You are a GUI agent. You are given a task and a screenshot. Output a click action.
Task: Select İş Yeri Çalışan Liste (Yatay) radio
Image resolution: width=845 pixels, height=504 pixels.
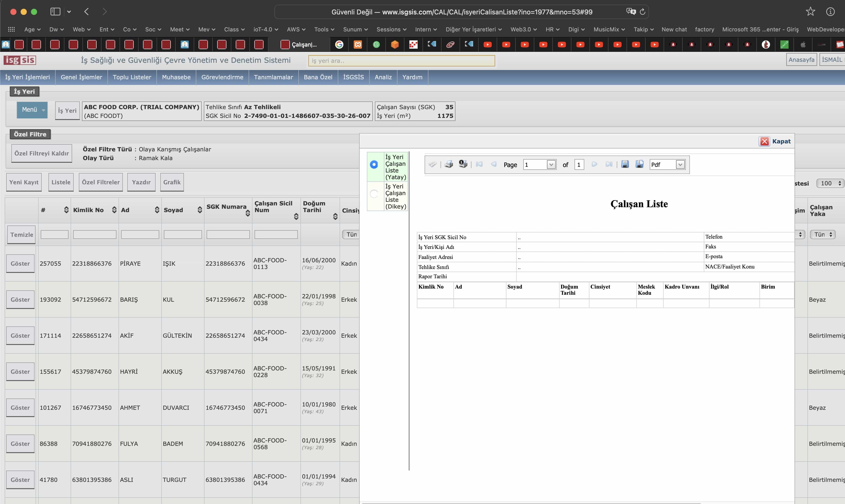click(374, 165)
